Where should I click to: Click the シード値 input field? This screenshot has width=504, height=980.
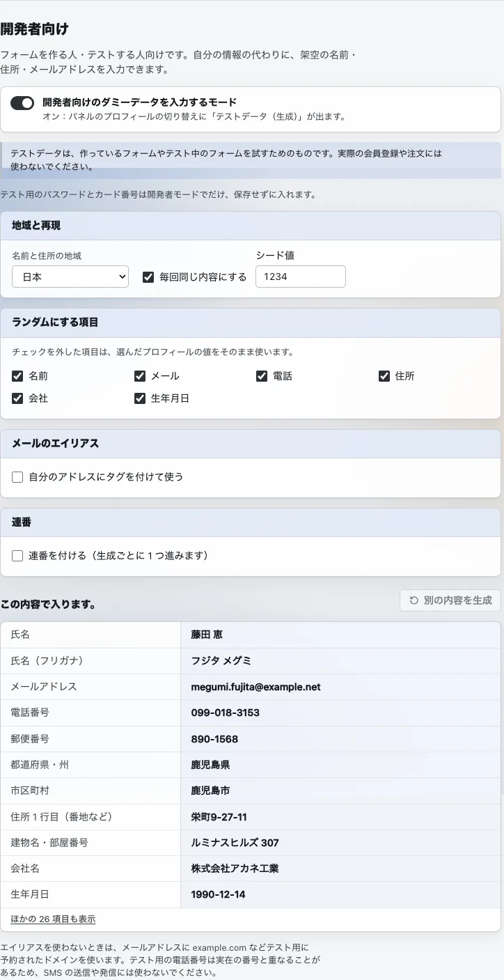click(x=301, y=277)
